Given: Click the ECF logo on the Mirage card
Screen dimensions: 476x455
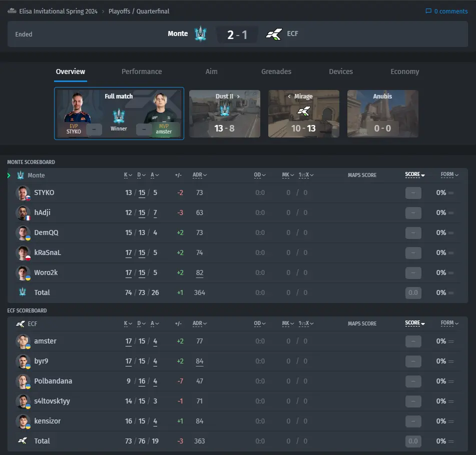Looking at the screenshot, I should tap(304, 111).
